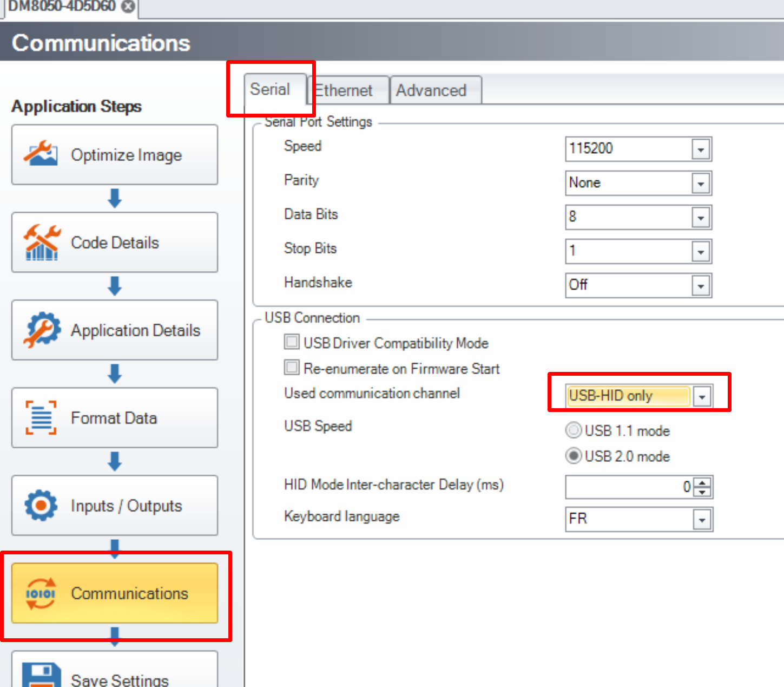Increase HID Inter-character Delay with up arrow

(x=702, y=482)
